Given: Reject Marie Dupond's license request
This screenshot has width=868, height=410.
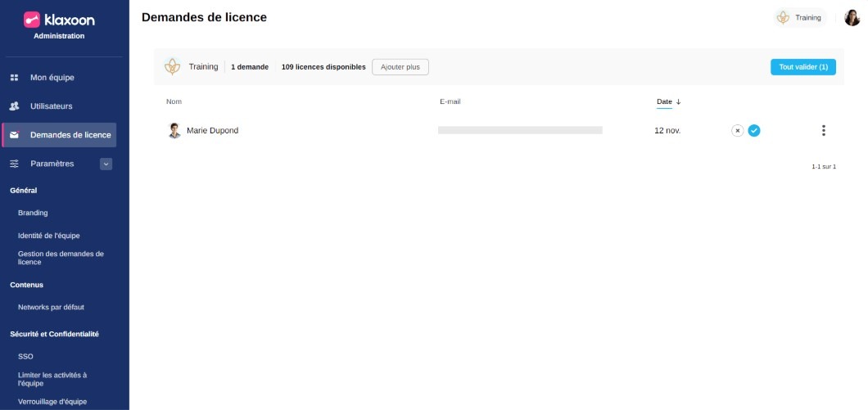Looking at the screenshot, I should coord(737,130).
